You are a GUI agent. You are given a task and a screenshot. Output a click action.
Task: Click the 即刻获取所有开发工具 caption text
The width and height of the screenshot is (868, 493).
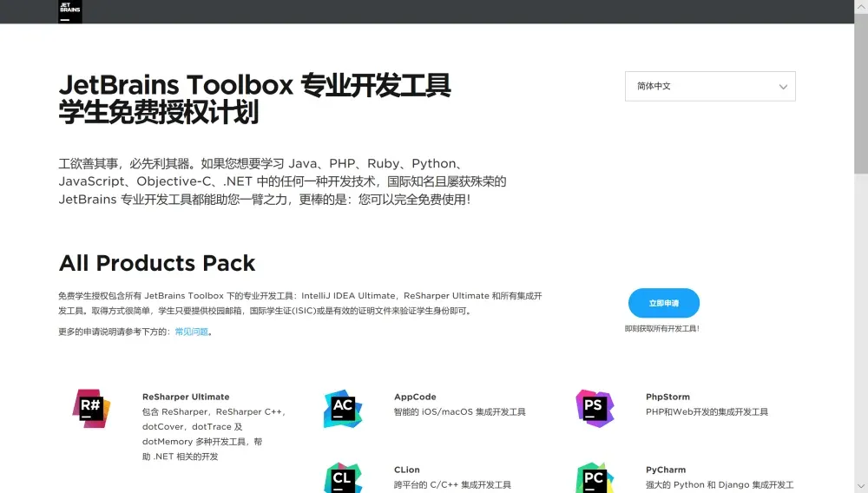pos(662,329)
